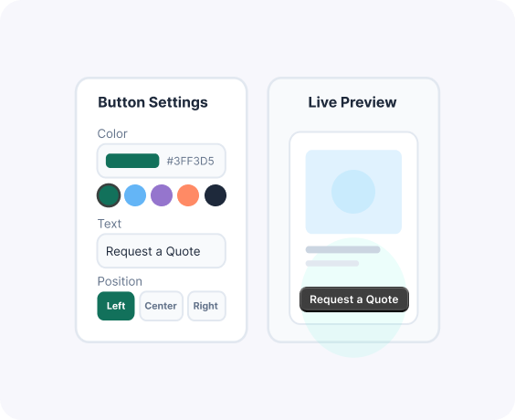Viewport: 515px width, 420px height.
Task: Click the Request a Quote text input
Action: [x=162, y=251]
